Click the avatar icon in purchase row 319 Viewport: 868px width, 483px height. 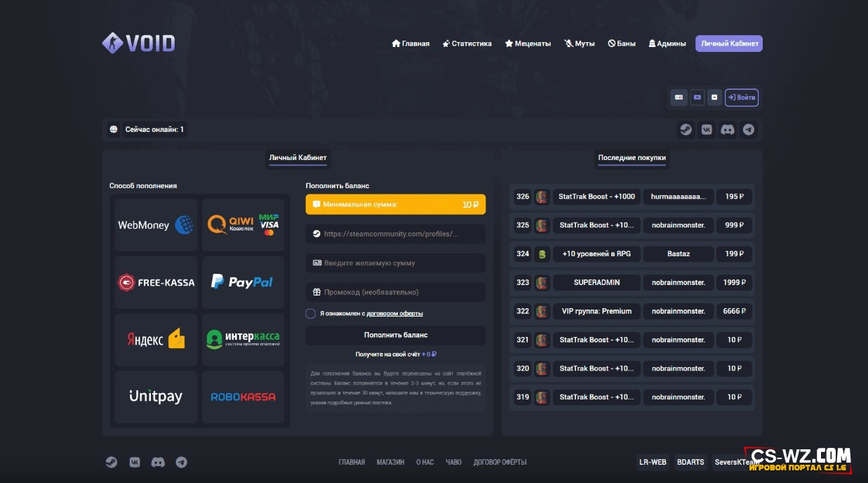pos(542,397)
